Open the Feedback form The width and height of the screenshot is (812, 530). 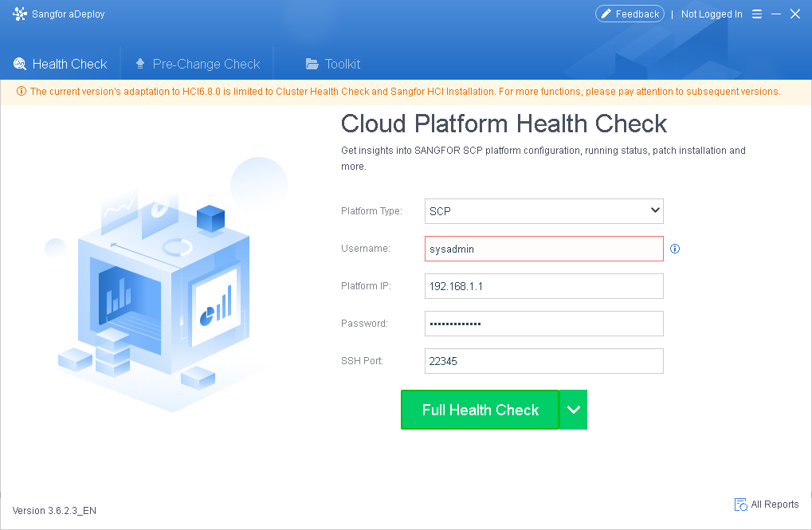click(x=630, y=14)
